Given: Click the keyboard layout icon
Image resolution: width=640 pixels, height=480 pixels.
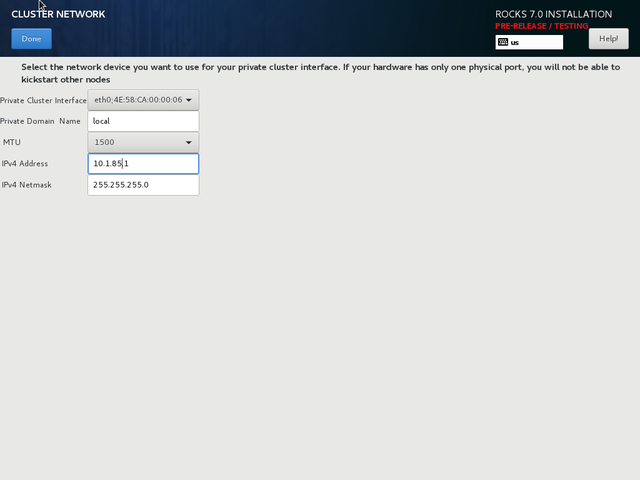Looking at the screenshot, I should pos(503,43).
